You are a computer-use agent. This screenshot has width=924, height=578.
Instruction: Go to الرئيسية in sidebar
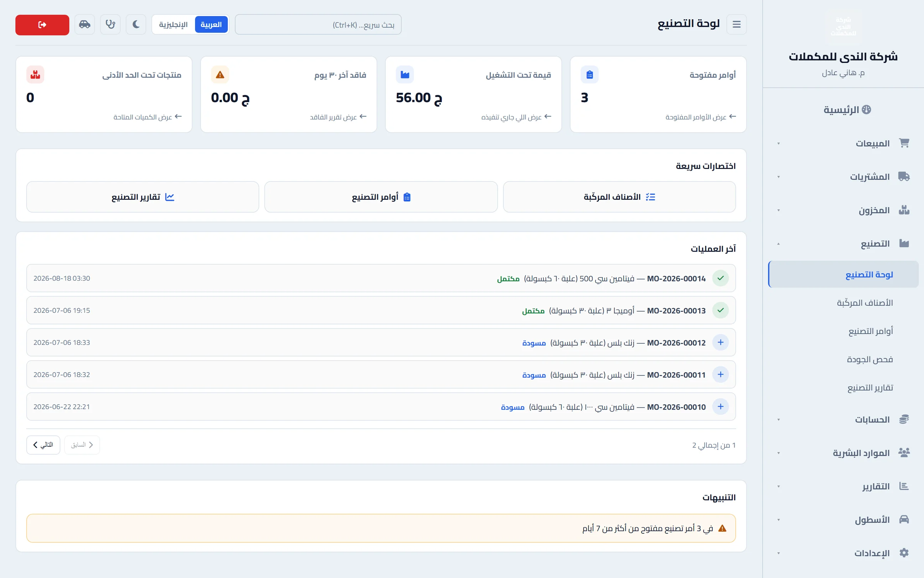pos(847,110)
